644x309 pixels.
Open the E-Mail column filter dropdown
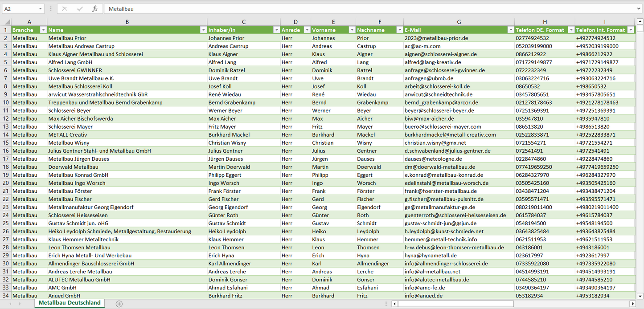(510, 30)
